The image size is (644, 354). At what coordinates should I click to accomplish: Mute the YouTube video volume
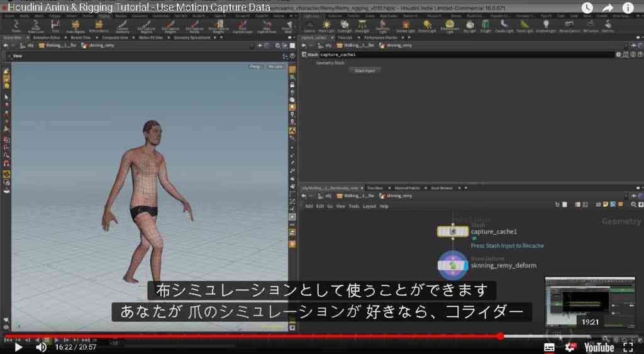click(x=41, y=348)
